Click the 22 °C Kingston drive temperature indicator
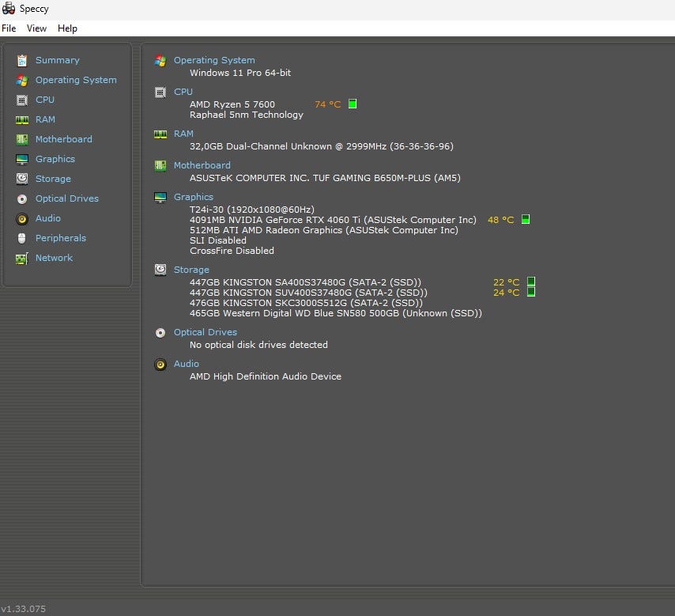The width and height of the screenshot is (675, 616). click(x=531, y=282)
